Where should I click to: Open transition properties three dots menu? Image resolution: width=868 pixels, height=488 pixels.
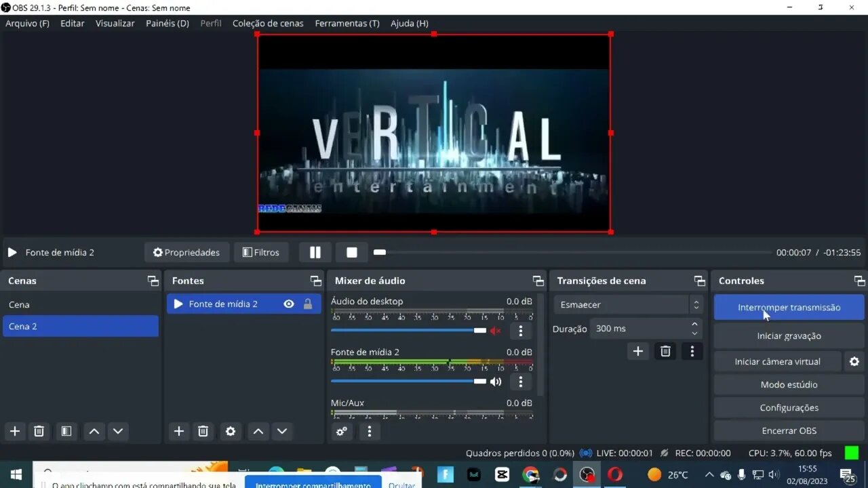[x=692, y=351]
